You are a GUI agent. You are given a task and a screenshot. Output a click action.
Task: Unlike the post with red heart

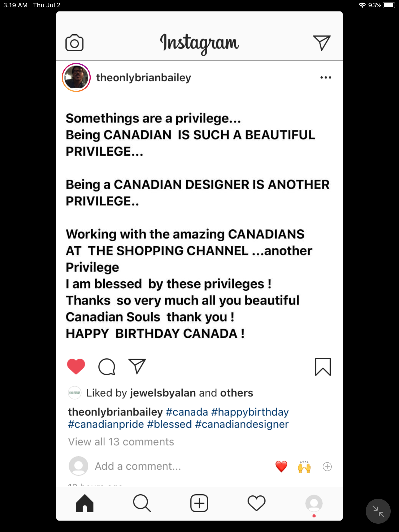[76, 367]
